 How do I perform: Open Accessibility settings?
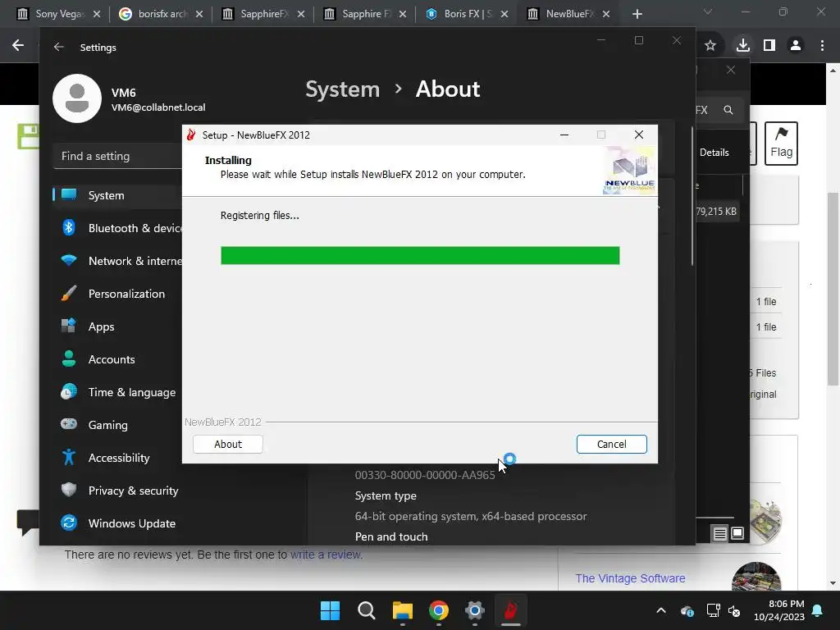tap(118, 458)
